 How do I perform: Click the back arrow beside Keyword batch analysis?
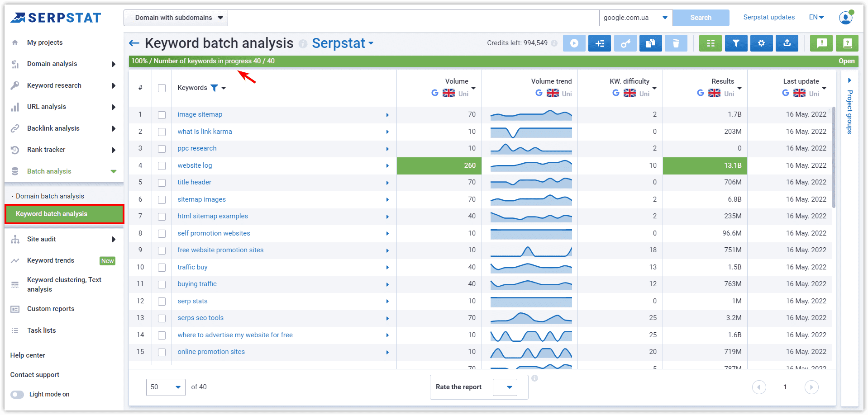(134, 43)
